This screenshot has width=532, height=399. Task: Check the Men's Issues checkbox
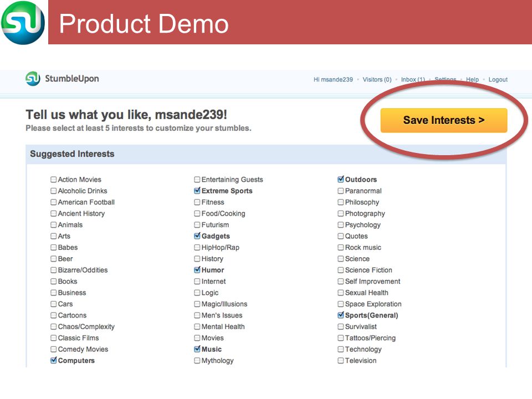click(x=197, y=315)
